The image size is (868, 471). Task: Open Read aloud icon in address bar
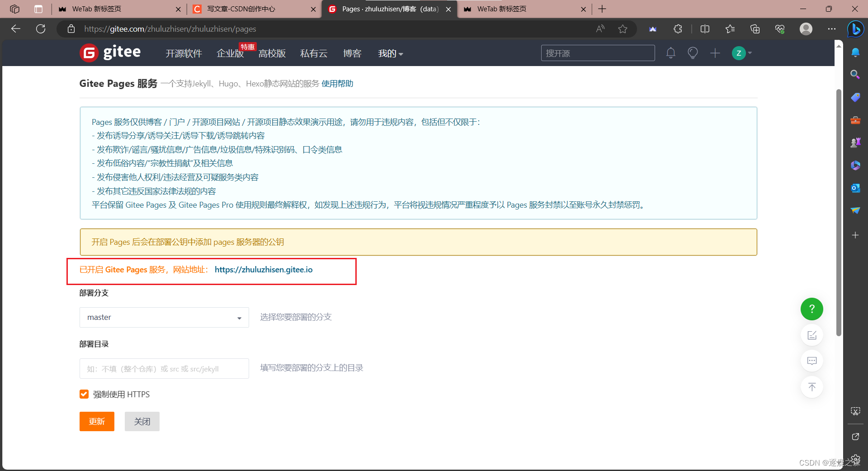600,29
